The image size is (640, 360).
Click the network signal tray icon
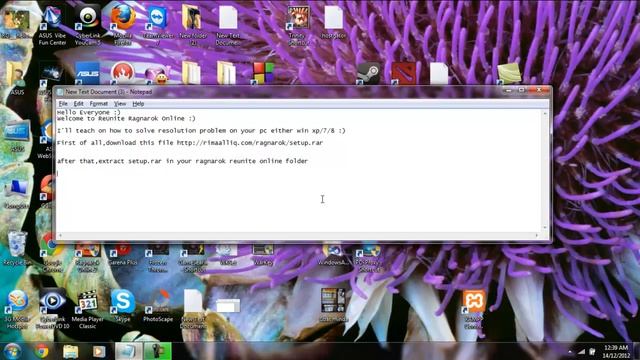click(x=581, y=351)
